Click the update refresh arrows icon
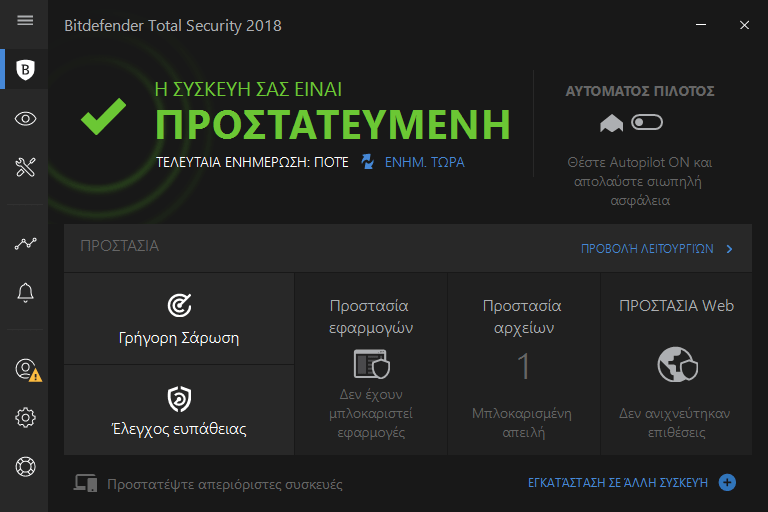 pyautogui.click(x=367, y=162)
